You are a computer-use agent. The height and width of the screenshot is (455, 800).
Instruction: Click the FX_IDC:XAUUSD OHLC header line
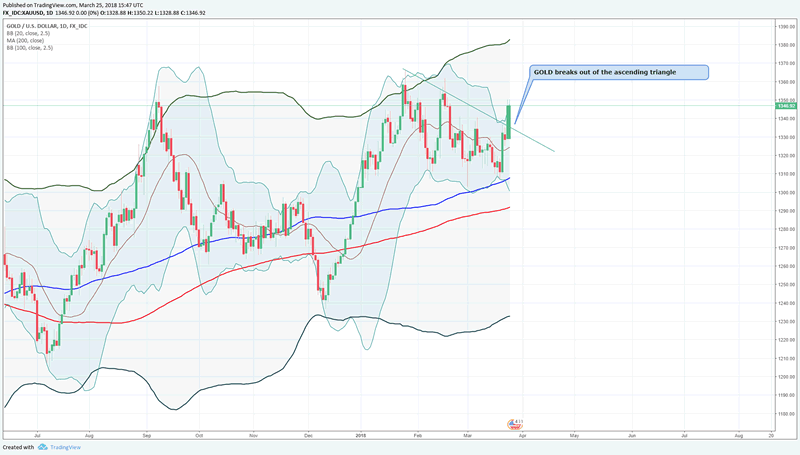tap(104, 13)
